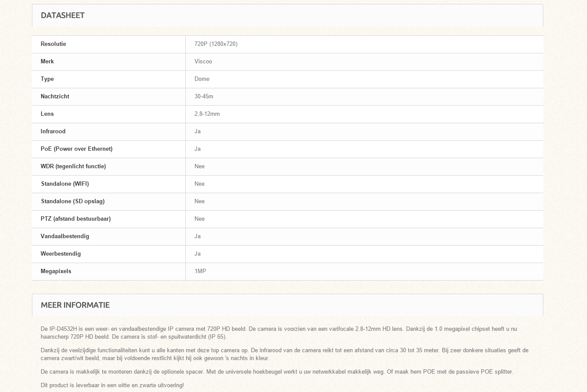Click the PTZ (afstand bestuurbaar) label
The height and width of the screenshot is (392, 587).
(76, 219)
